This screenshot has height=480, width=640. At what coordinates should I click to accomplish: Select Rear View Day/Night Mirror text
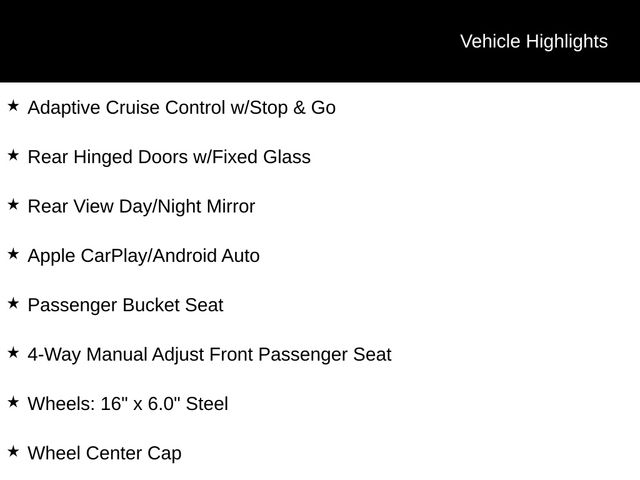pyautogui.click(x=141, y=207)
